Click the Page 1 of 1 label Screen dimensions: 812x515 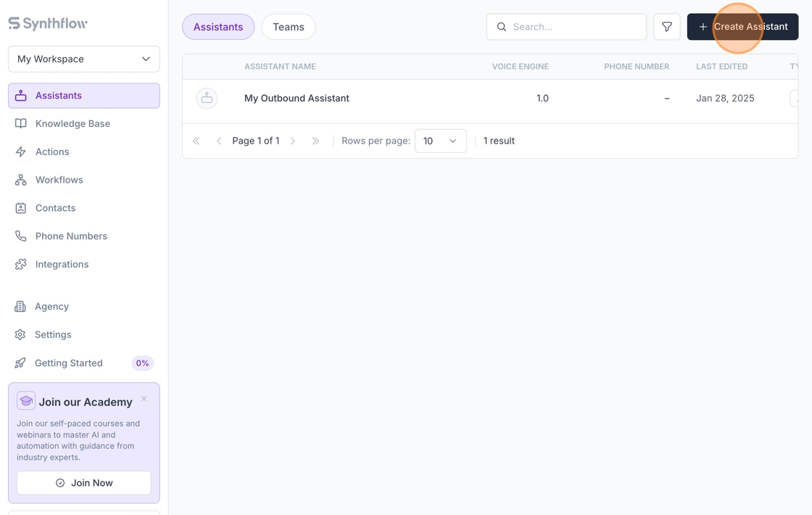[x=256, y=141]
